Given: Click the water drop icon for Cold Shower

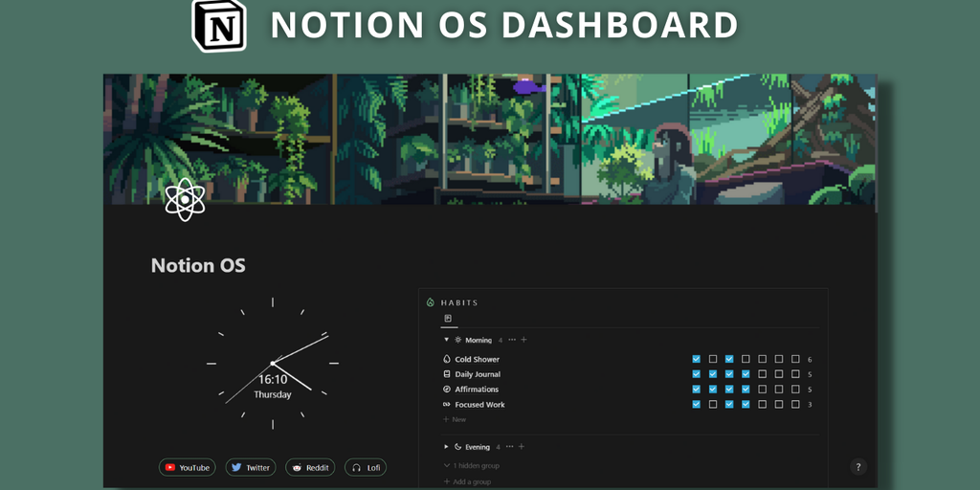Looking at the screenshot, I should (446, 360).
